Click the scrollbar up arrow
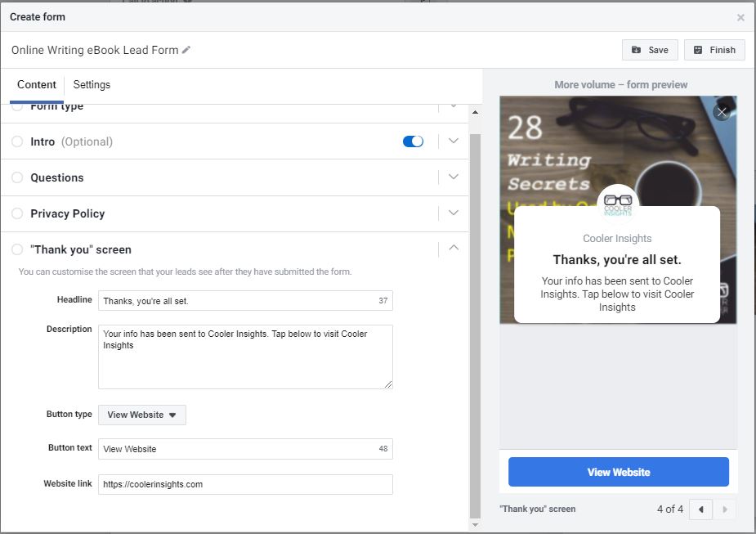 (475, 112)
